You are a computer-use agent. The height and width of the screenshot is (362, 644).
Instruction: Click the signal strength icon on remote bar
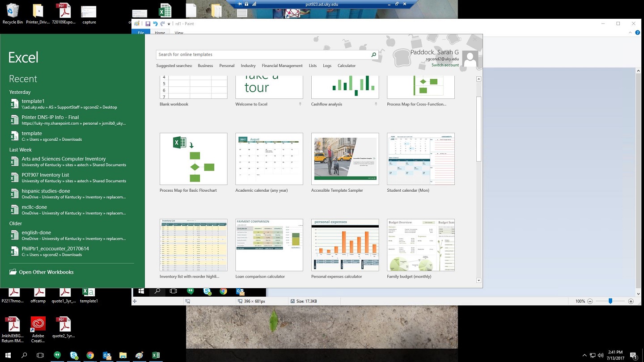point(254,4)
